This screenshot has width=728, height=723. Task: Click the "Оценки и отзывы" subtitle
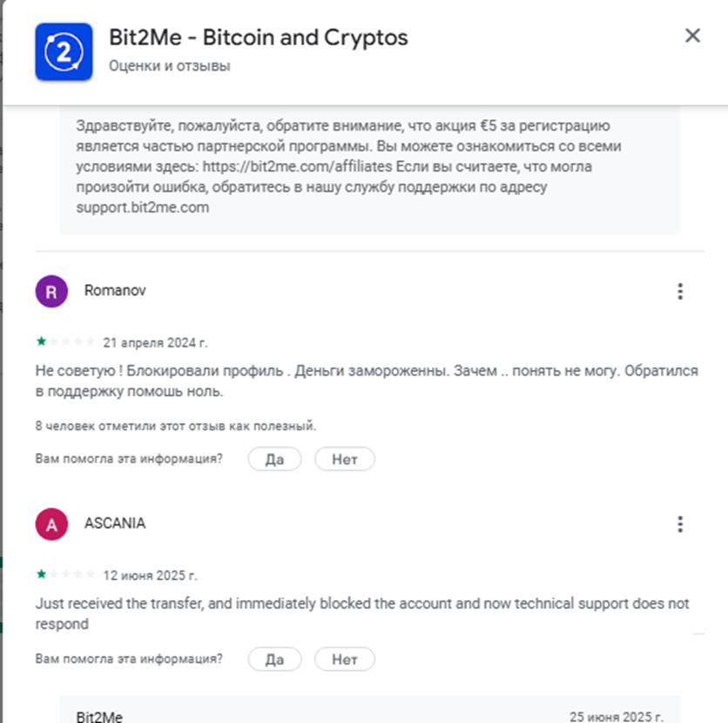click(x=170, y=65)
